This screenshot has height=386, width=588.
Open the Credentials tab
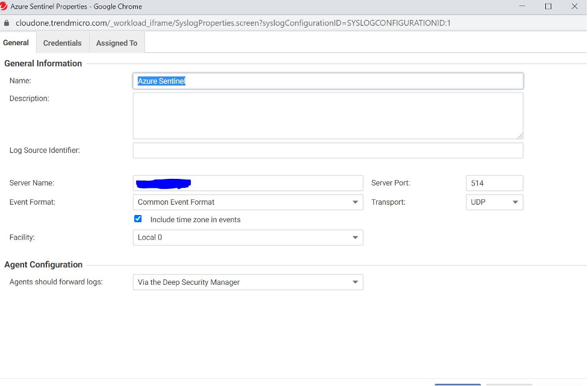(62, 43)
